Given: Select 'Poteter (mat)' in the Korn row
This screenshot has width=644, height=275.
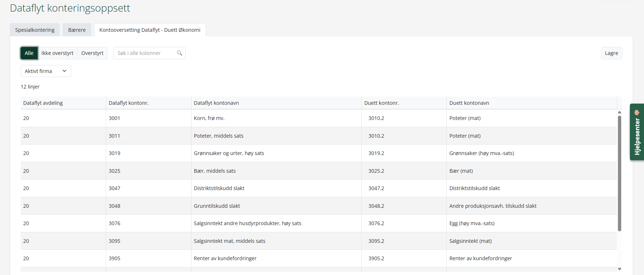Looking at the screenshot, I should pyautogui.click(x=532, y=118).
